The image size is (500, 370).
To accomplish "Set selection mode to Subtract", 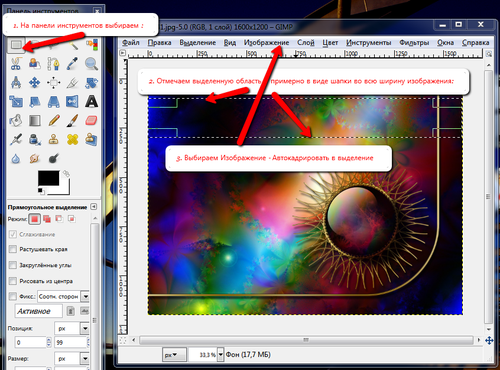I will coord(59,219).
